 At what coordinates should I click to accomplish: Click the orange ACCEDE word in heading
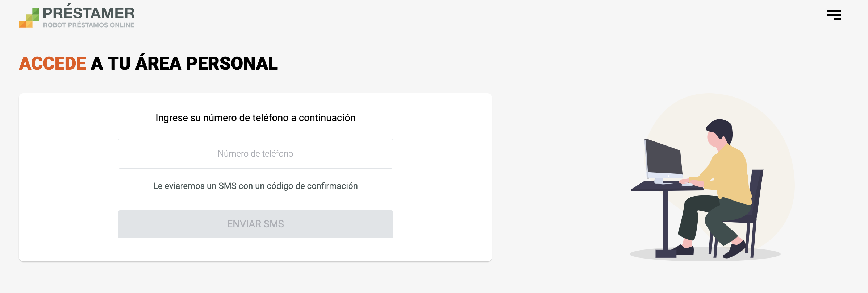pos(53,63)
